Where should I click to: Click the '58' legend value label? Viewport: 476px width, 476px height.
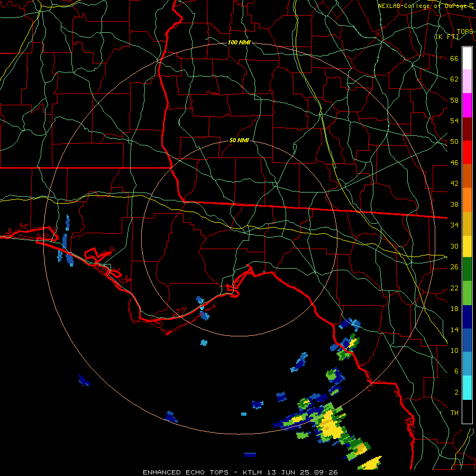point(454,100)
